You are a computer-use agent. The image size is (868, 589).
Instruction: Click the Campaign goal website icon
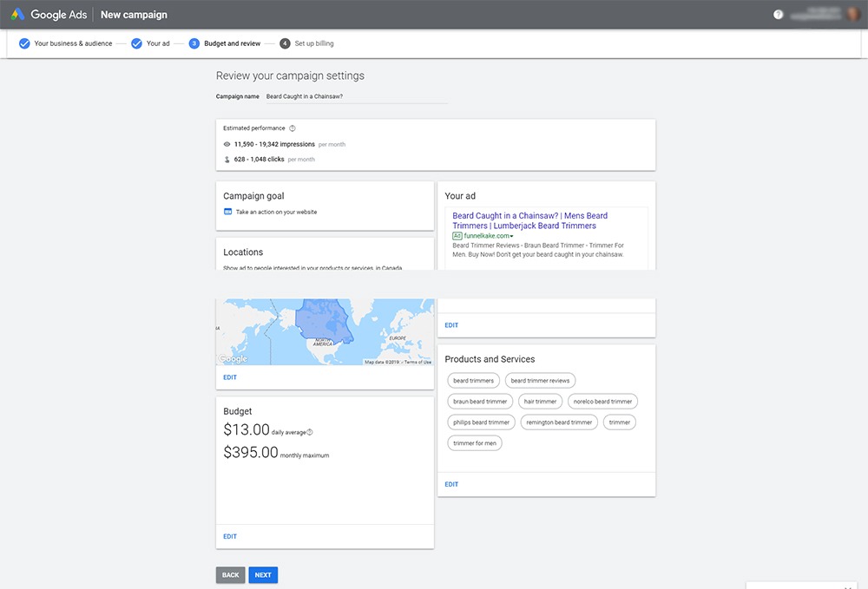pos(227,212)
